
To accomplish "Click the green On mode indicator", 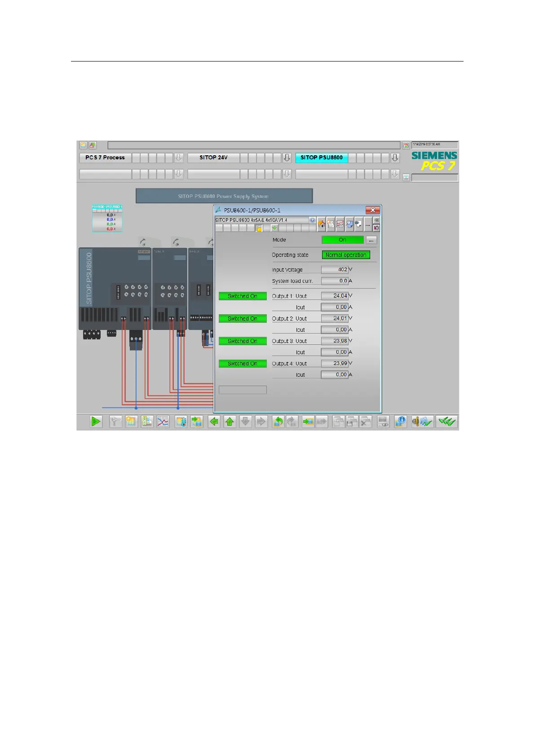I will [343, 240].
